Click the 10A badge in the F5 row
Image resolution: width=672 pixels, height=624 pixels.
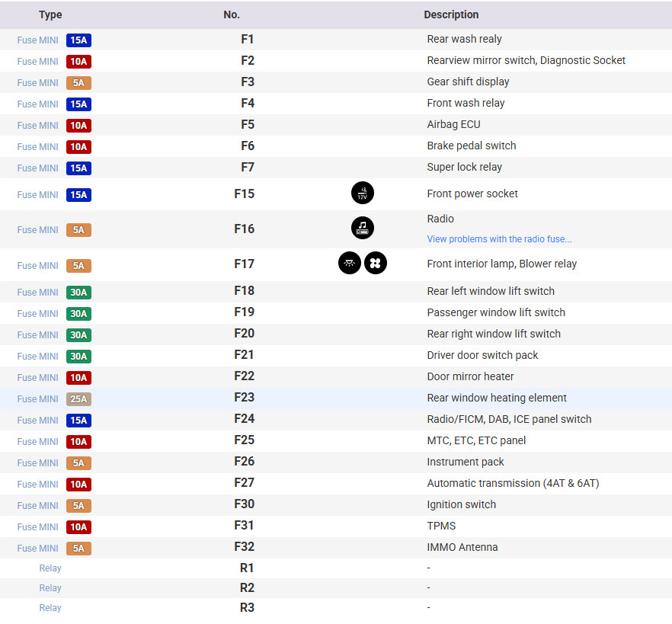[x=79, y=126]
